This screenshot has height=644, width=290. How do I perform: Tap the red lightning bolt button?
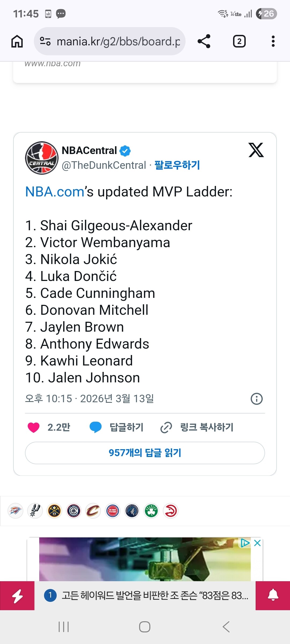pyautogui.click(x=17, y=596)
